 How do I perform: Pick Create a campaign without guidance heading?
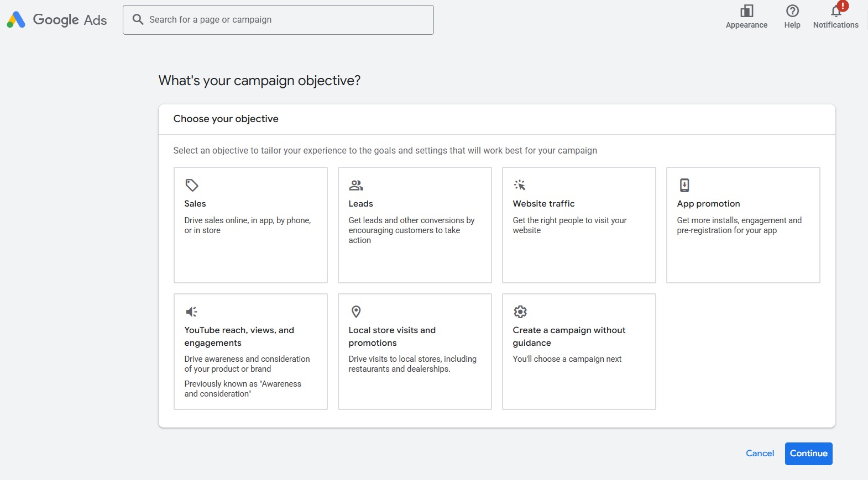pos(569,336)
